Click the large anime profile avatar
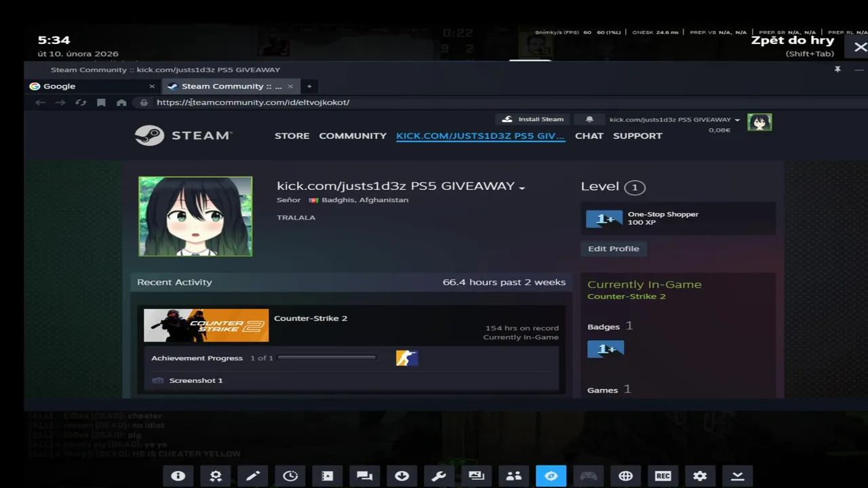This screenshot has height=488, width=868. (x=195, y=216)
